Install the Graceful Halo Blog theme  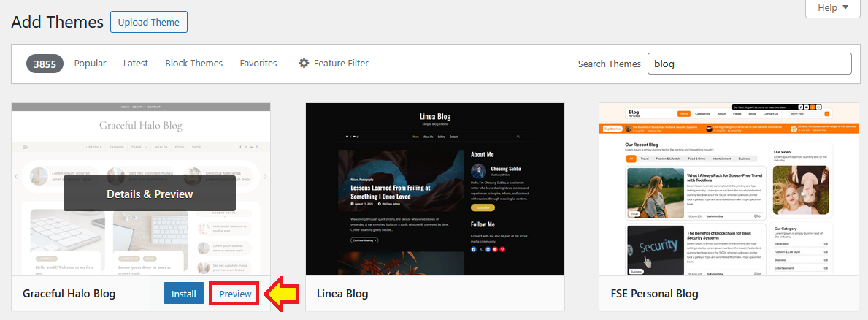184,294
